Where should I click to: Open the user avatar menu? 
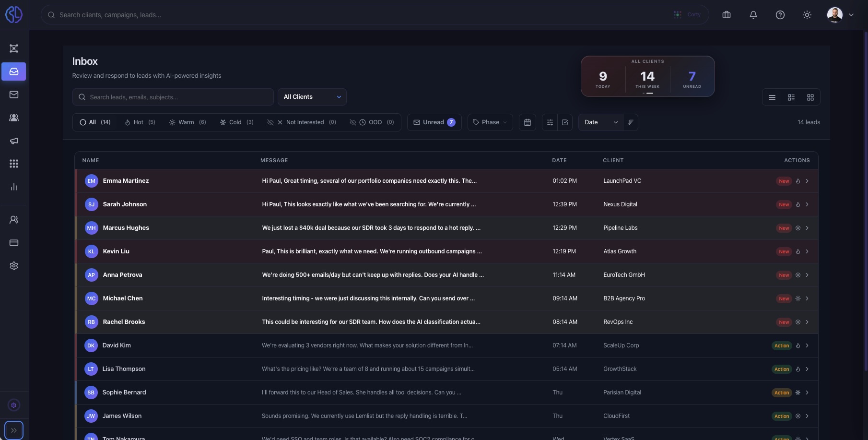point(840,15)
